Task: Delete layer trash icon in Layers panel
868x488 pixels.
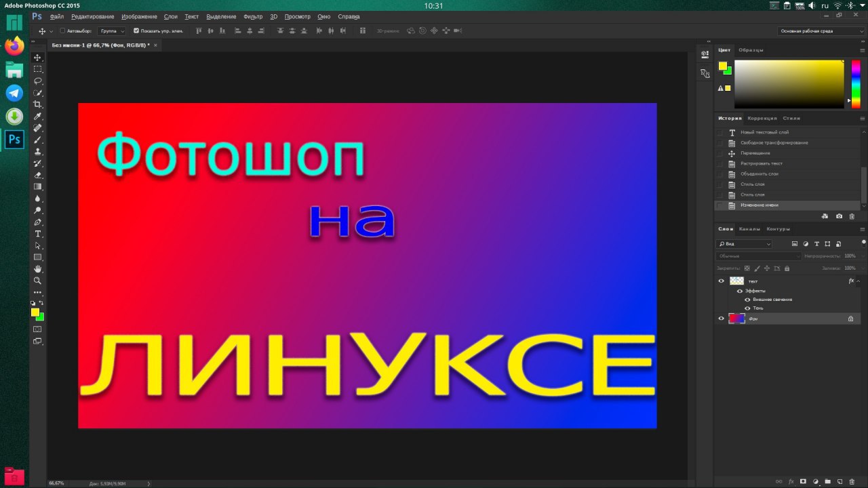Action: (852, 481)
